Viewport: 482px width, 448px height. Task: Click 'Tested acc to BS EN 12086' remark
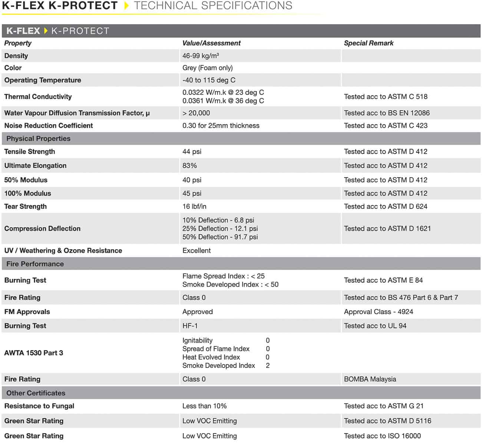point(387,113)
